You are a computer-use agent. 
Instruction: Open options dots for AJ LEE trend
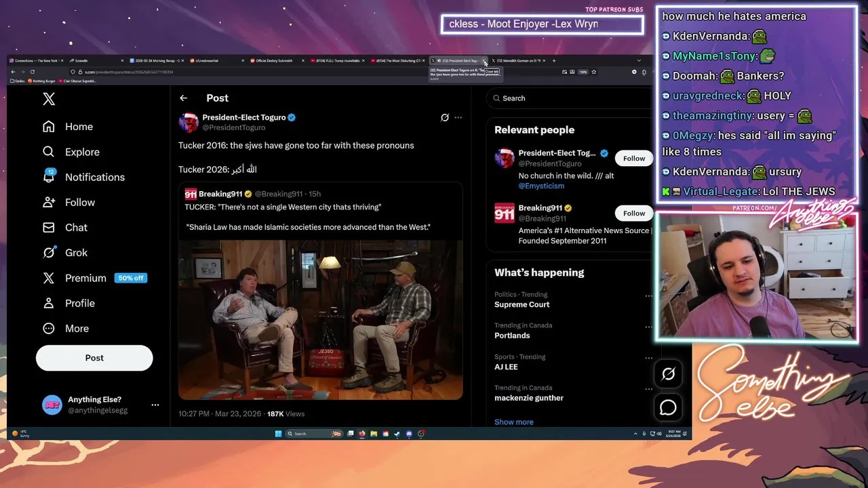pos(648,358)
